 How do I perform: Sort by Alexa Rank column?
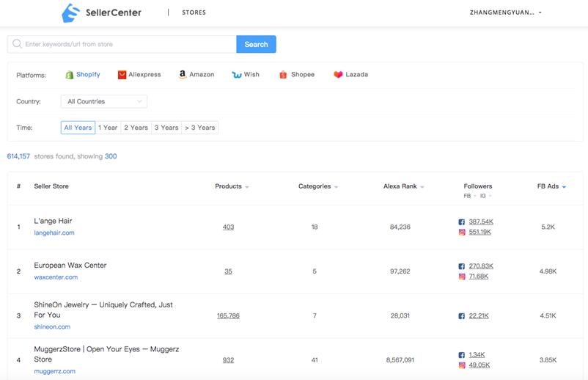tap(403, 186)
